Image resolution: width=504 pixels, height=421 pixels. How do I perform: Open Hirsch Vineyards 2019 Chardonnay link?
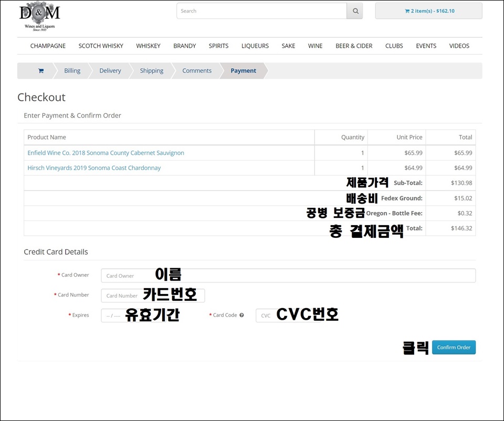coord(94,168)
